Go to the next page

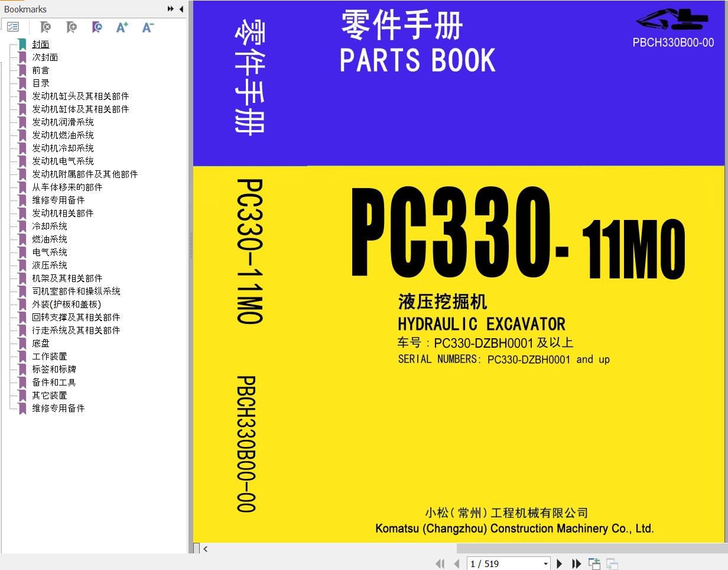560,564
